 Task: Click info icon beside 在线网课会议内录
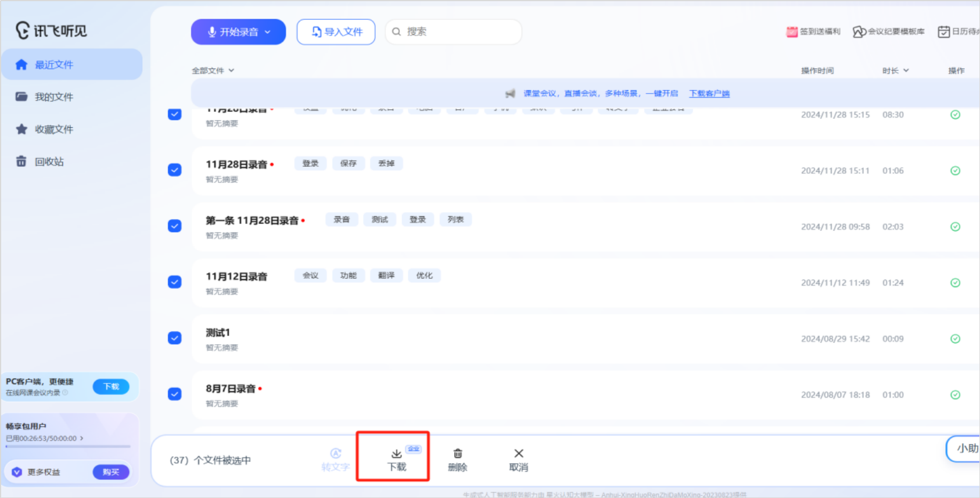[x=65, y=393]
